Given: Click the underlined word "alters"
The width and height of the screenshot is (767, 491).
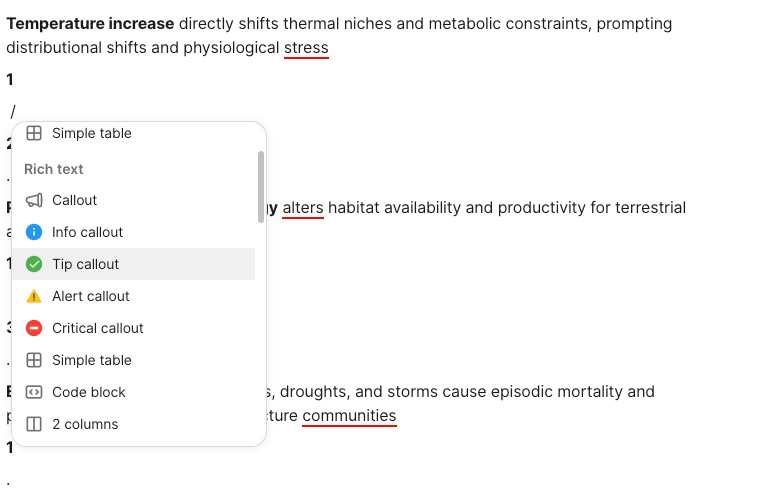Looking at the screenshot, I should tap(303, 208).
